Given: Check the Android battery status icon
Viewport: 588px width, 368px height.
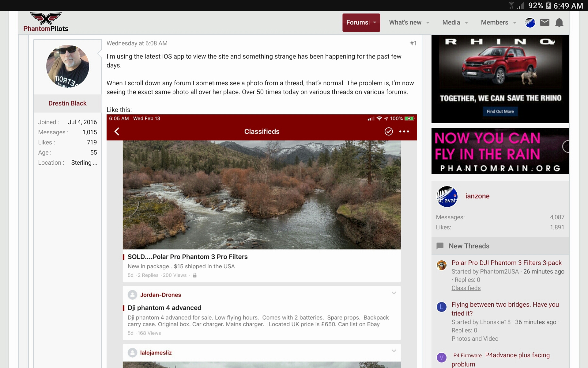Looking at the screenshot, I should 548,6.
